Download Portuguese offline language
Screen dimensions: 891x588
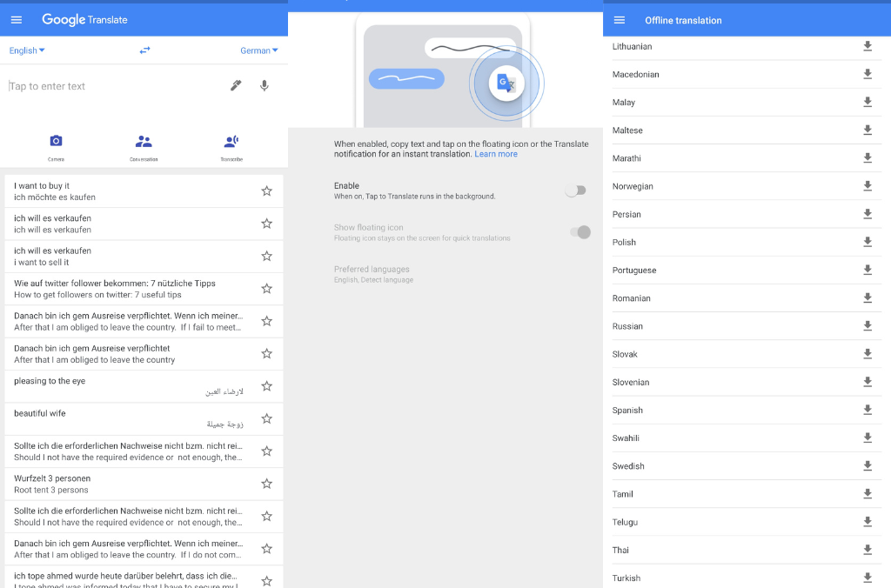click(868, 270)
